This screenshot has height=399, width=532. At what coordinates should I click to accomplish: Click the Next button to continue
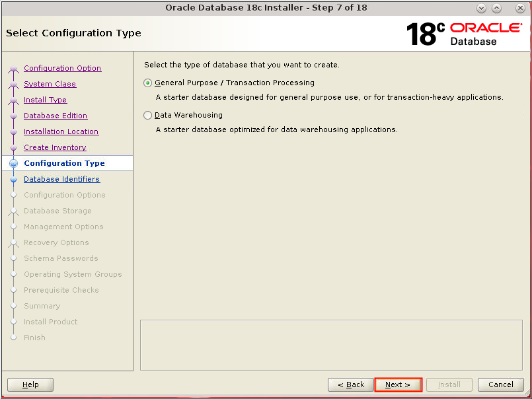(398, 384)
